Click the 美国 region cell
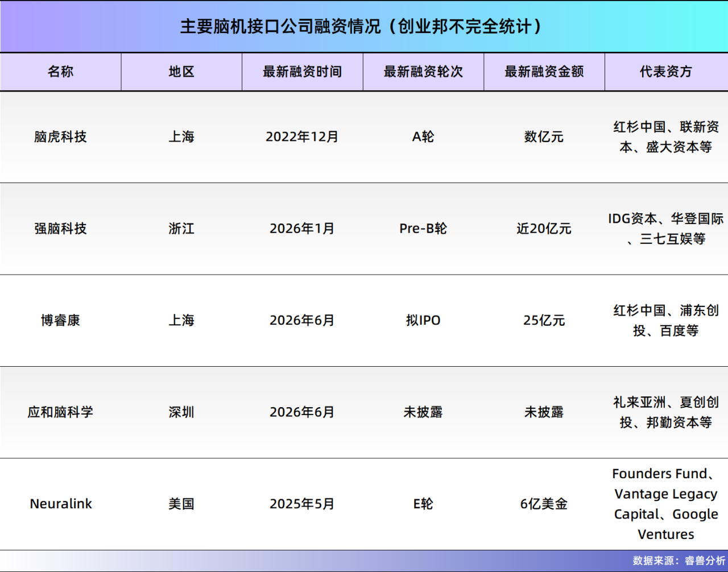 (181, 504)
